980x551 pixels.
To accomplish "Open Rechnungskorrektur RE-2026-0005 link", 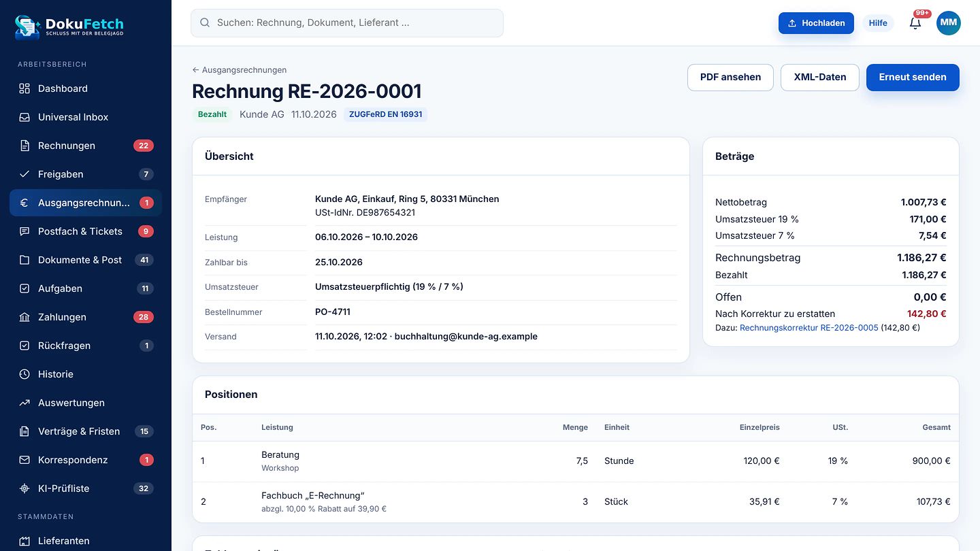I will [x=808, y=327].
